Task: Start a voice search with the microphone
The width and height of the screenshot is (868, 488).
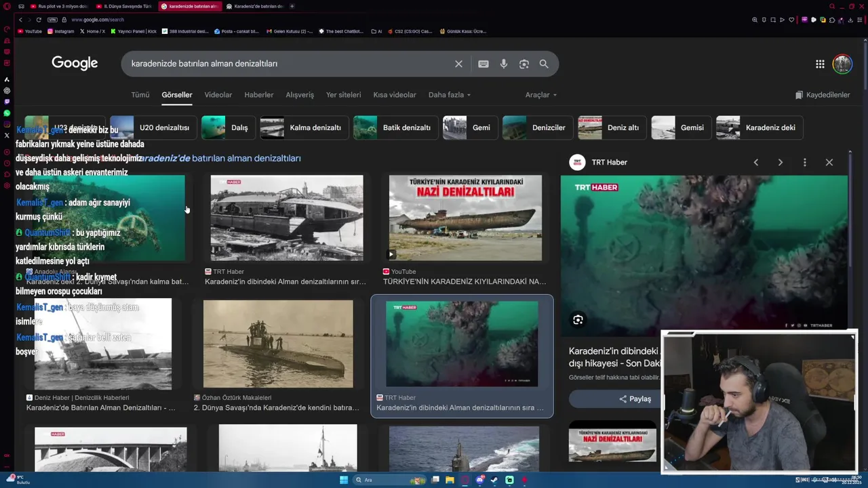Action: (x=503, y=64)
